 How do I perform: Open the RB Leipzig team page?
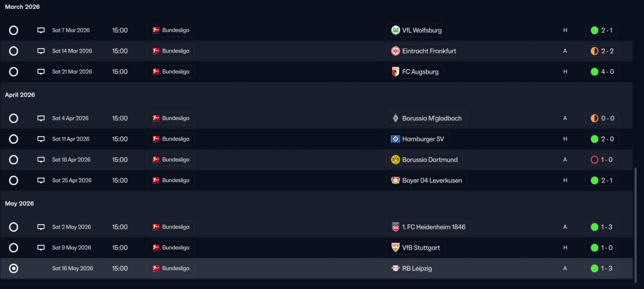coord(412,268)
